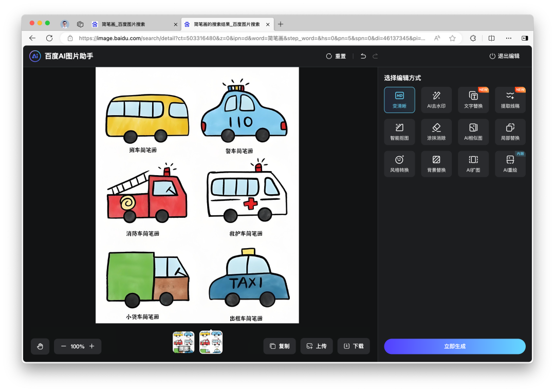The width and height of the screenshot is (555, 392).
Task: Select the 风格转换 style transfer tool
Action: [399, 164]
